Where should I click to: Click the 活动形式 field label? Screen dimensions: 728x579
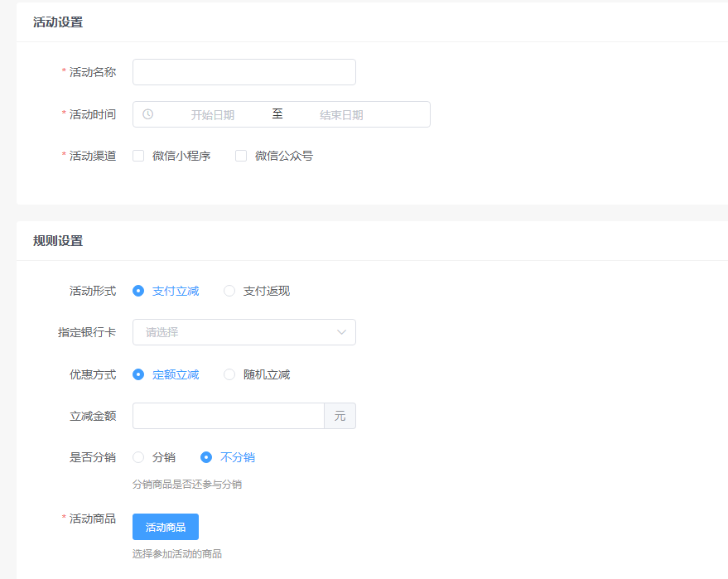tap(93, 291)
